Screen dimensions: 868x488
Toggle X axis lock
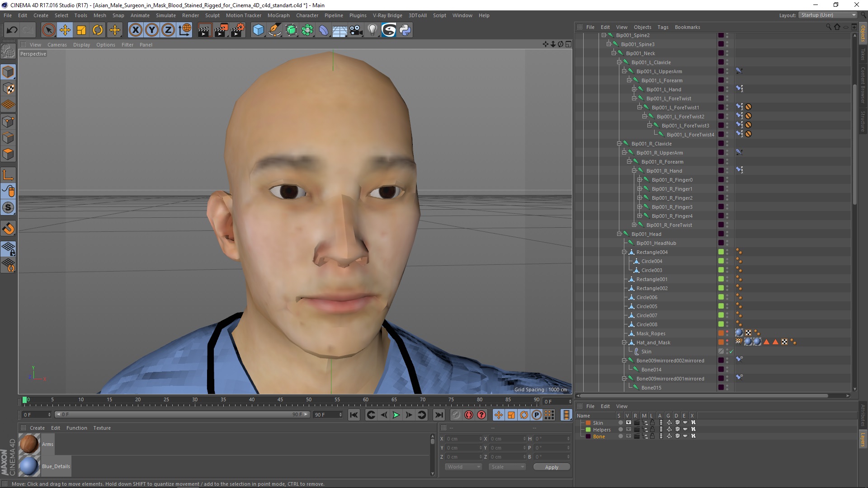point(135,30)
